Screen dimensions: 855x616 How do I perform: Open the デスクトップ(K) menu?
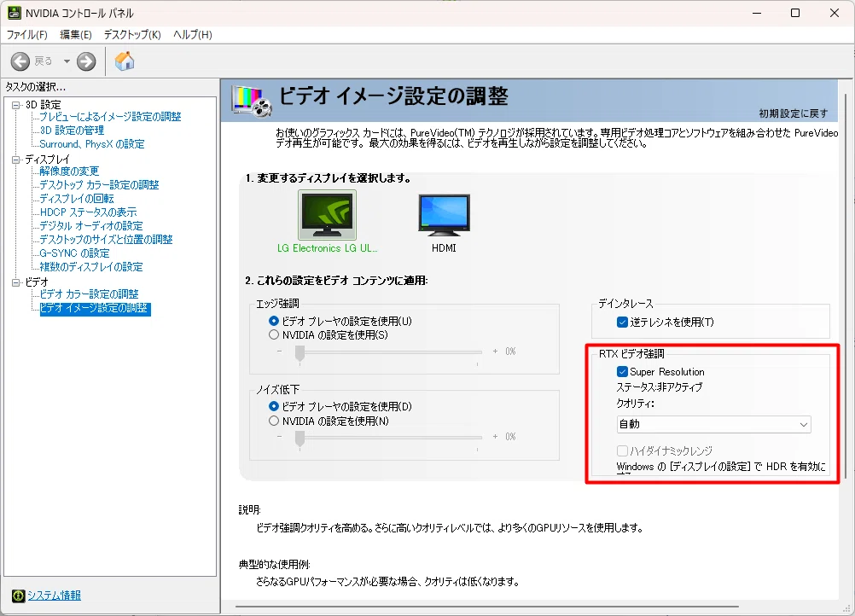point(132,35)
